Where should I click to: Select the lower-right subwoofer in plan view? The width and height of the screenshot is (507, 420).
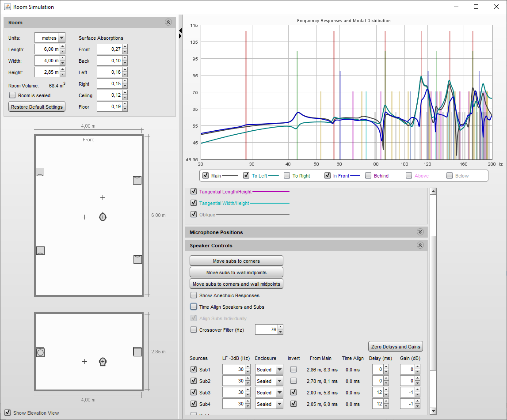[137, 259]
